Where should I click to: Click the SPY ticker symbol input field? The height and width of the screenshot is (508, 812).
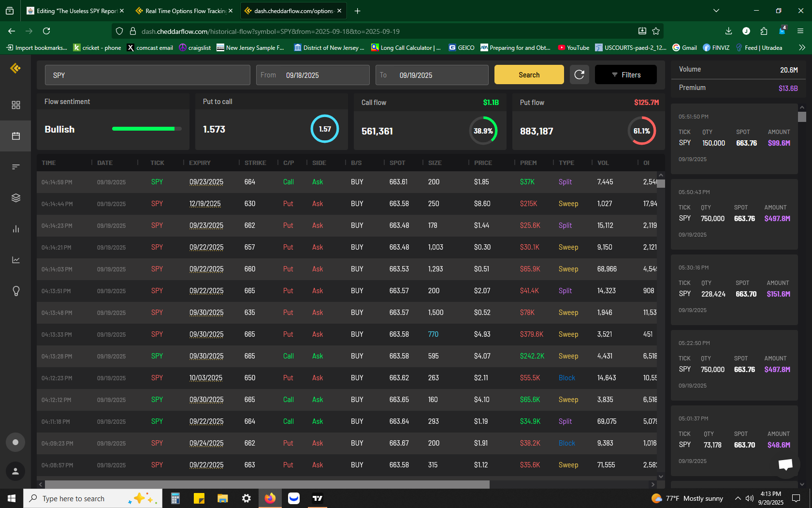pyautogui.click(x=147, y=75)
